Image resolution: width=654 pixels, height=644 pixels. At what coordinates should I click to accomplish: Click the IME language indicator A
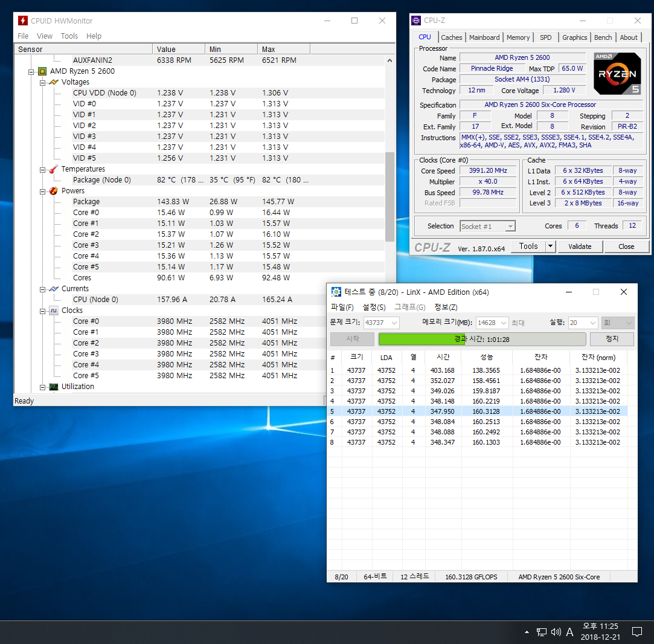pos(569,632)
